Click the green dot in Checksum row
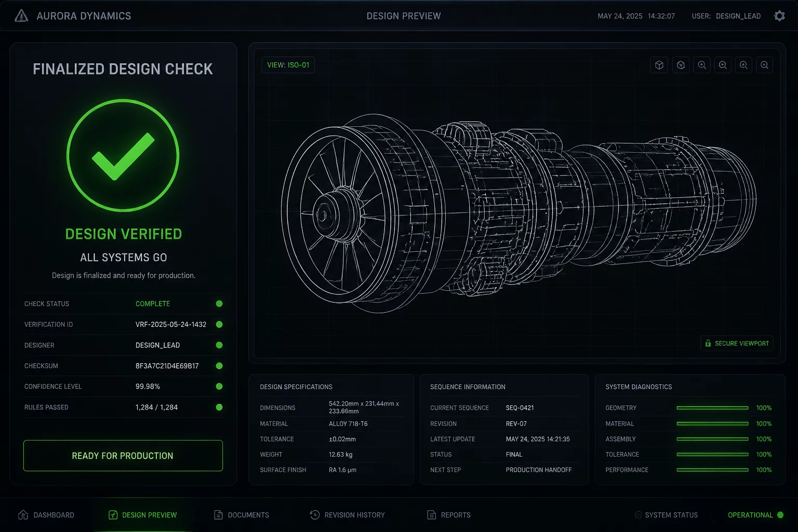 tap(219, 366)
